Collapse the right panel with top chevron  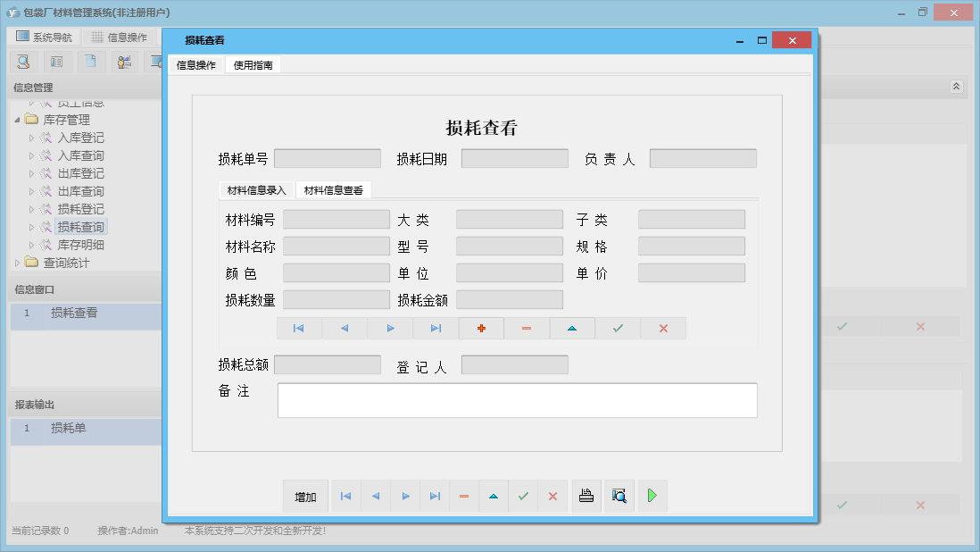(955, 87)
